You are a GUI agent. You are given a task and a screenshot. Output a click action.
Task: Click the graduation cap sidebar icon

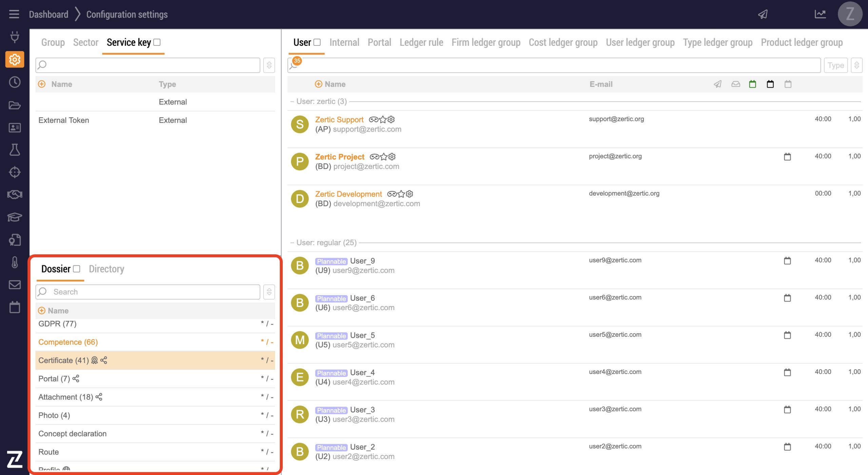coord(15,217)
